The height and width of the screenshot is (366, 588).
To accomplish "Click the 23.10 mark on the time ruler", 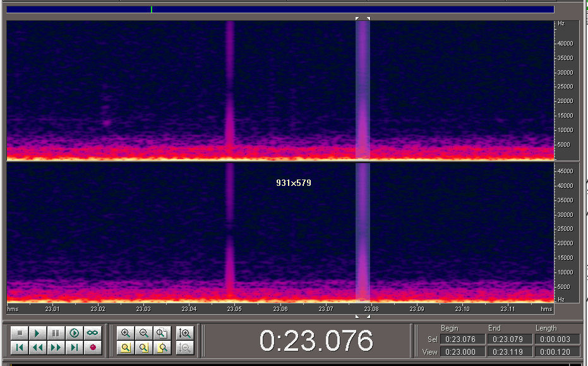I will click(462, 308).
